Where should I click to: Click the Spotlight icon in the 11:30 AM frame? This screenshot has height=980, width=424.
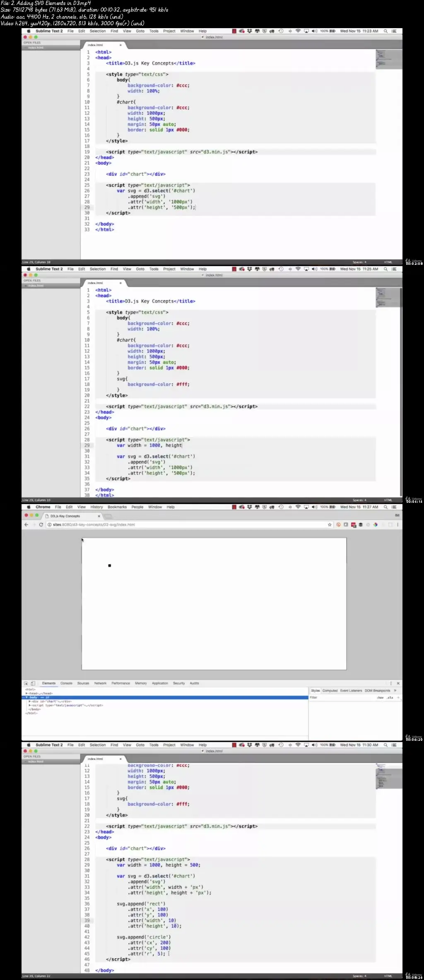(385, 745)
